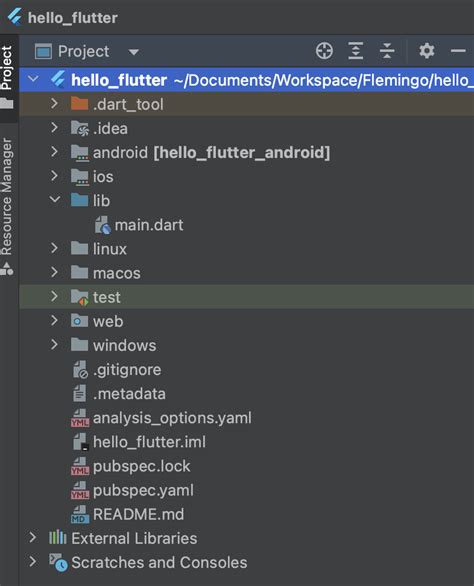Select the .gitignore file name
474x586 pixels.
tap(127, 370)
